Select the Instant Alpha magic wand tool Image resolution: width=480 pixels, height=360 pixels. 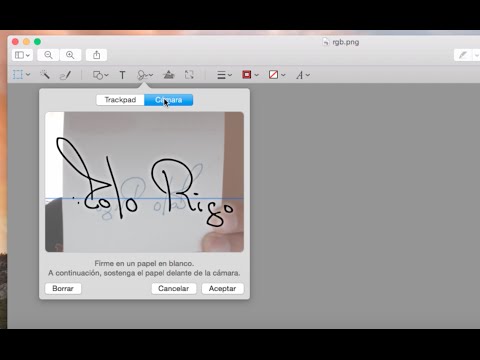click(45, 75)
